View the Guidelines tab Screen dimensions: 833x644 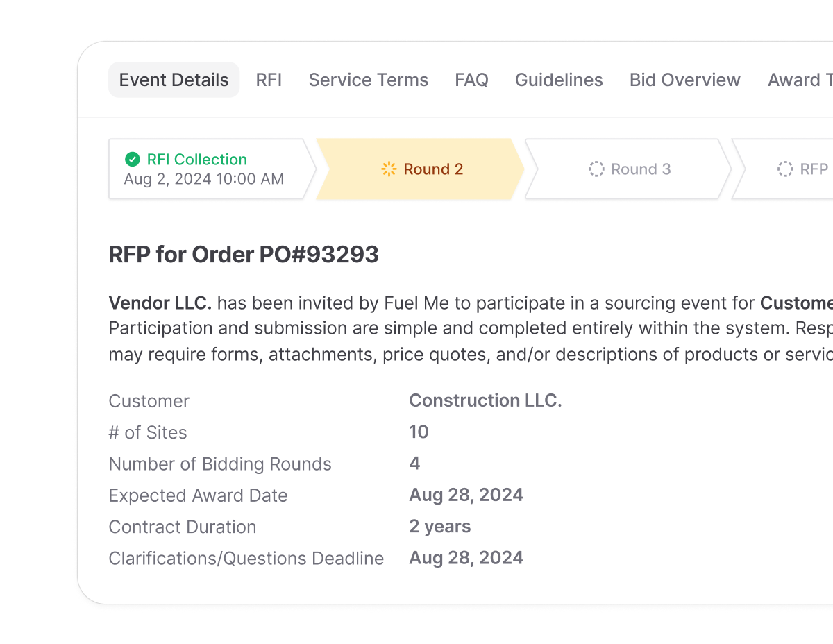pos(559,80)
